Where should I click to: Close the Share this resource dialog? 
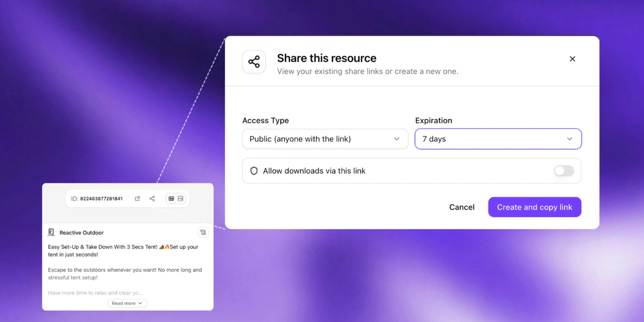572,59
